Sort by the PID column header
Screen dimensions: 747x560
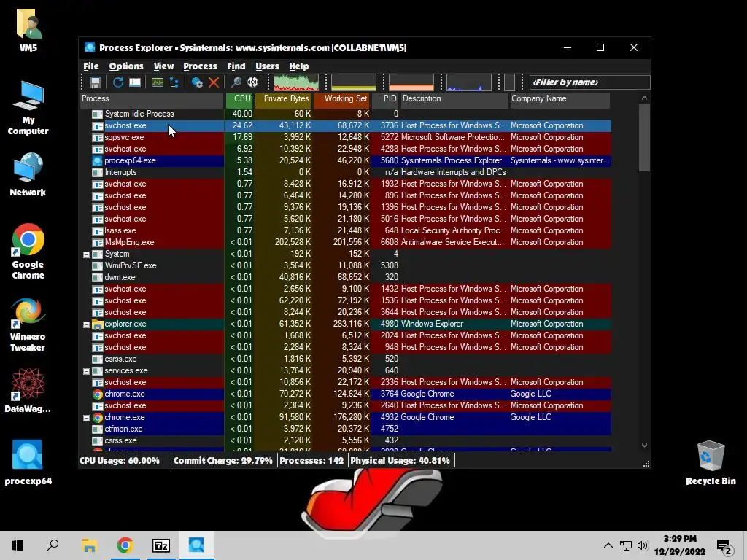pos(385,99)
